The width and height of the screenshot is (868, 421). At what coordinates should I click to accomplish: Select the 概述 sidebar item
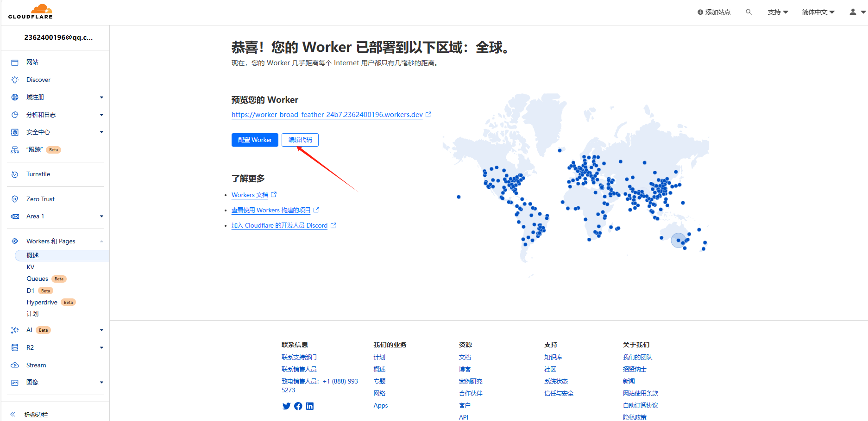coord(33,255)
